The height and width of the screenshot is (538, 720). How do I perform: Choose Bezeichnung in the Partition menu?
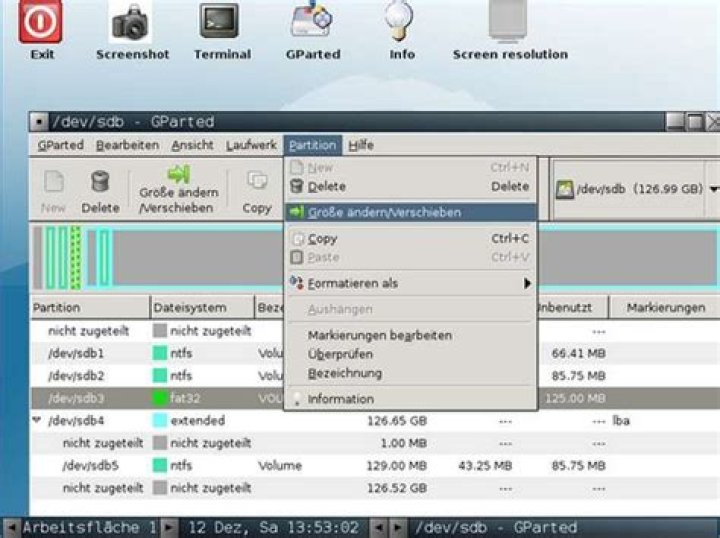click(410, 373)
